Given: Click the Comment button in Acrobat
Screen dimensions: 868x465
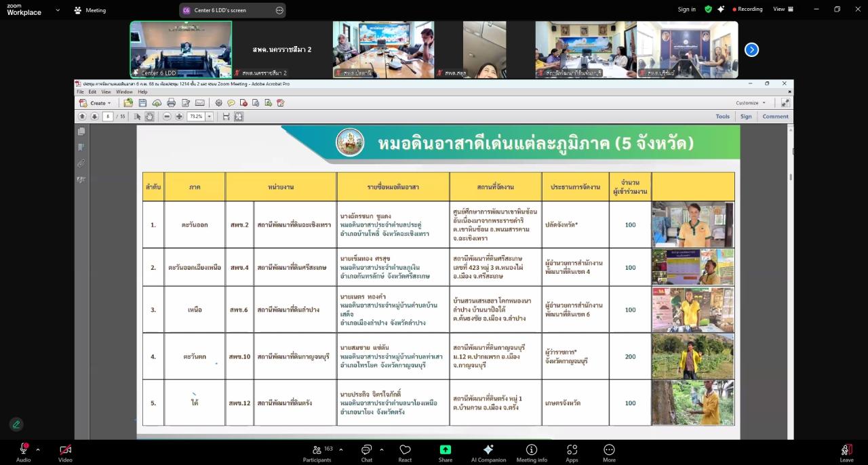Looking at the screenshot, I should (774, 116).
